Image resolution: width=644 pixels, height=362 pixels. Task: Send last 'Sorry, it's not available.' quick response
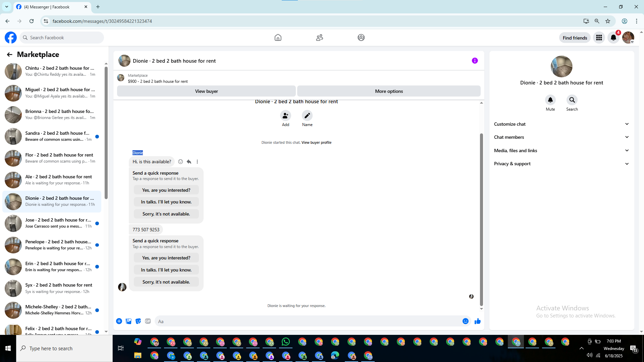coord(166,282)
